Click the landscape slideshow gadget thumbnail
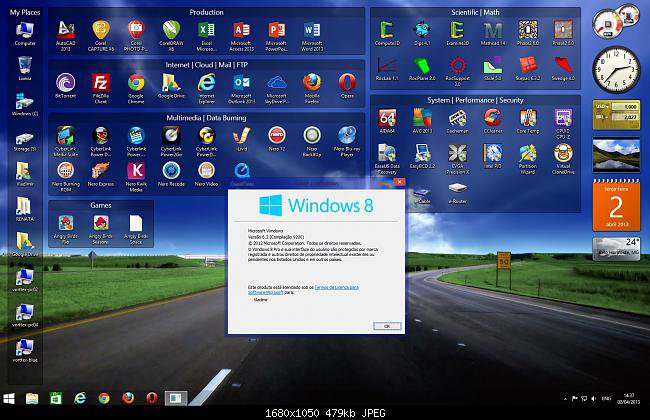650x420 pixels. (616, 155)
